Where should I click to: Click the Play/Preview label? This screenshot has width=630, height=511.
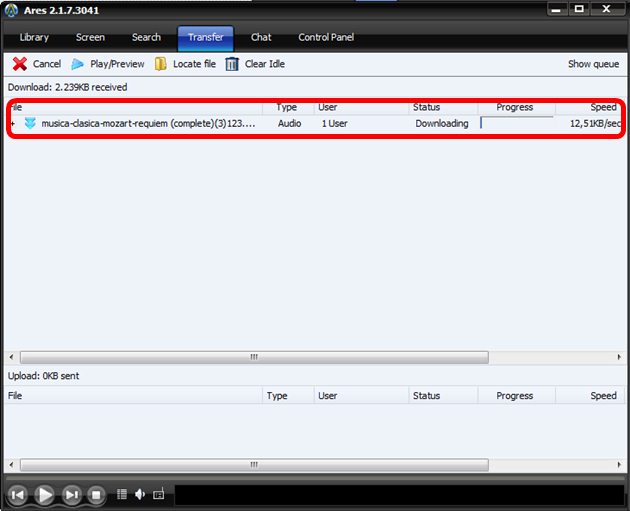point(117,64)
